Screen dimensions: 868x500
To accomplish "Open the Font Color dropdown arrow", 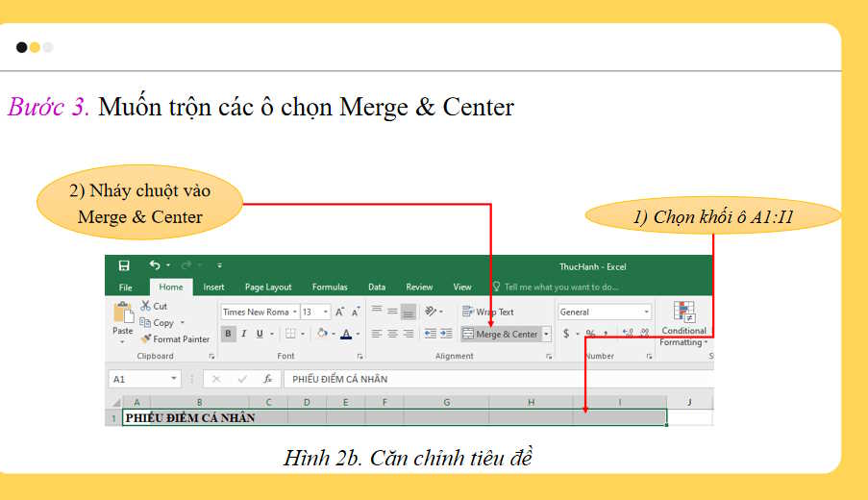I will 359,334.
